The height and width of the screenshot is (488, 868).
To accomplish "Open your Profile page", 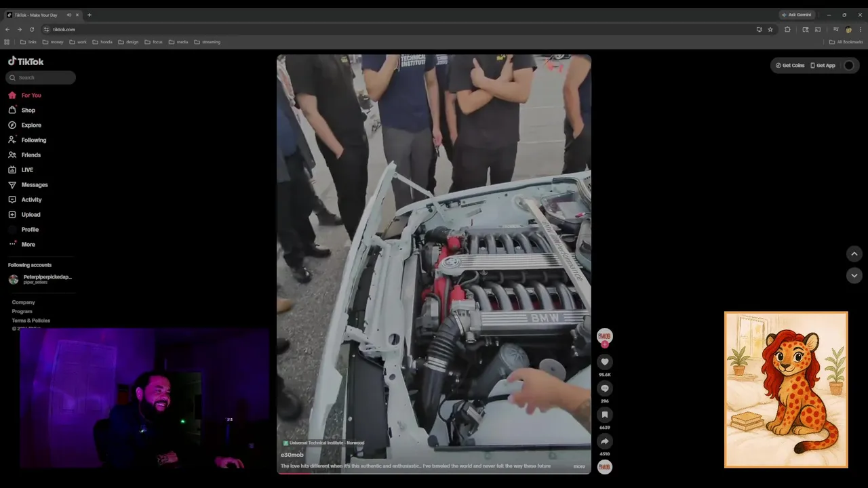I will pos(24,230).
